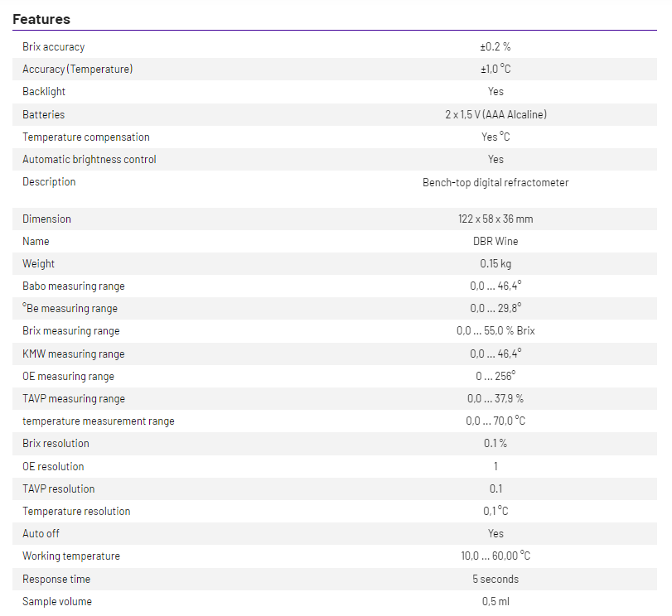Viewport: 672px width, 616px height.
Task: Click the Automatic brightness control label
Action: pos(89,160)
